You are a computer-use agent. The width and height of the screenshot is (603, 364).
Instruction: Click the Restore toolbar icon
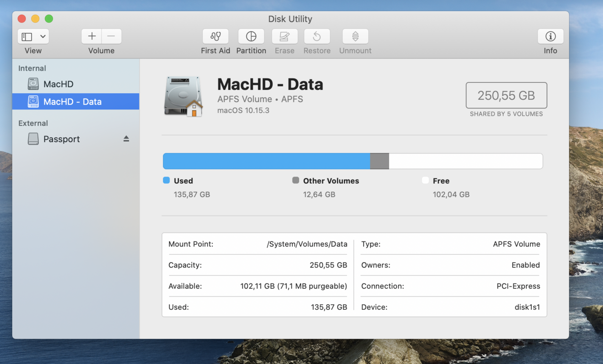pos(317,36)
